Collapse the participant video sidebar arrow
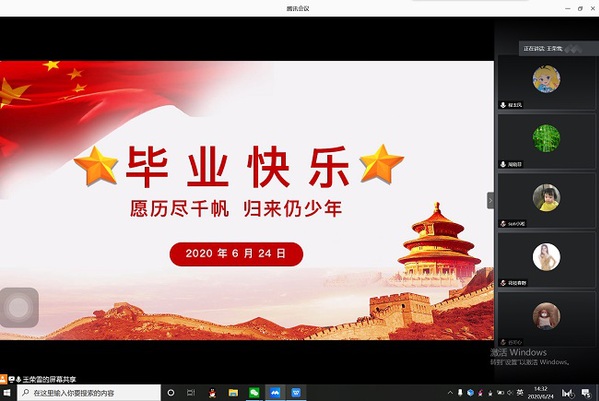 coord(490,200)
